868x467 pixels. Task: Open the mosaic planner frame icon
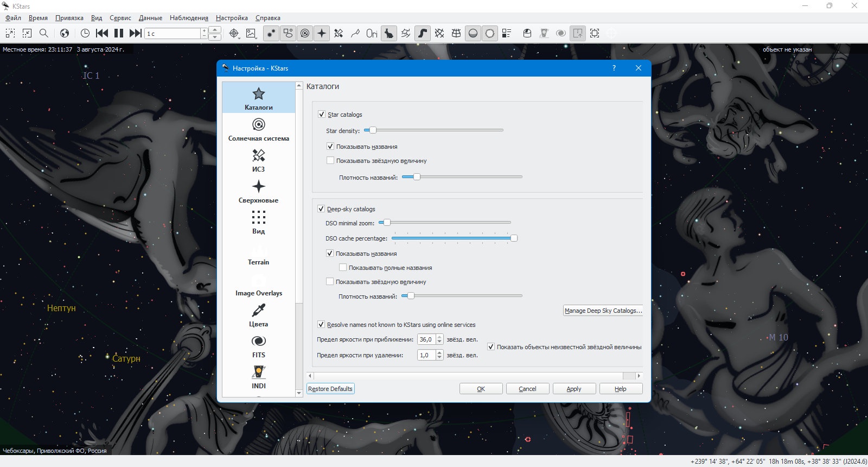(595, 33)
